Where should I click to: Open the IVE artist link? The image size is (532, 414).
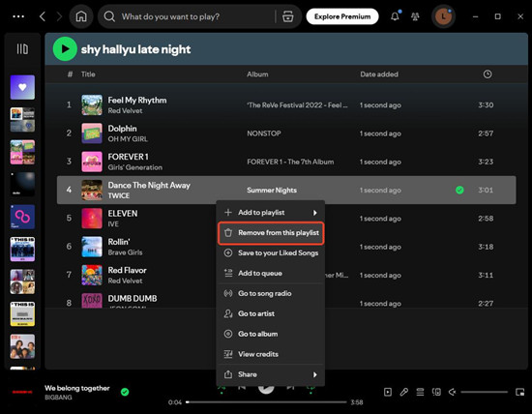(x=113, y=224)
